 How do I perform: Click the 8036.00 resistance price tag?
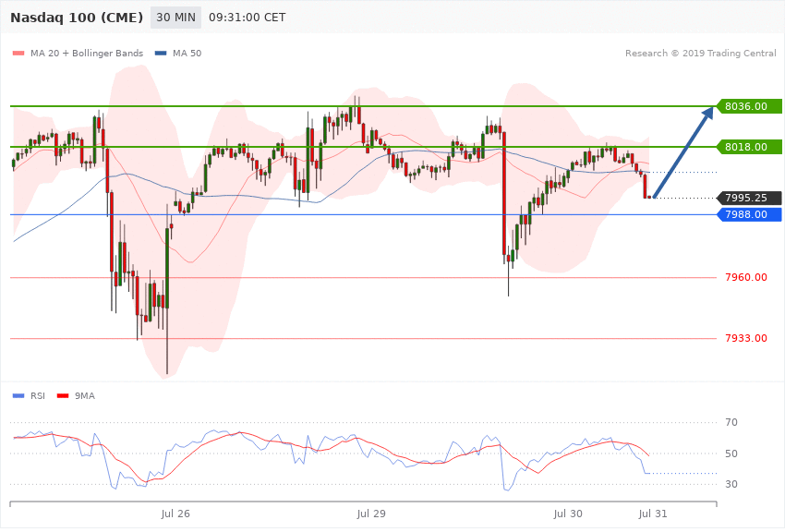point(749,106)
